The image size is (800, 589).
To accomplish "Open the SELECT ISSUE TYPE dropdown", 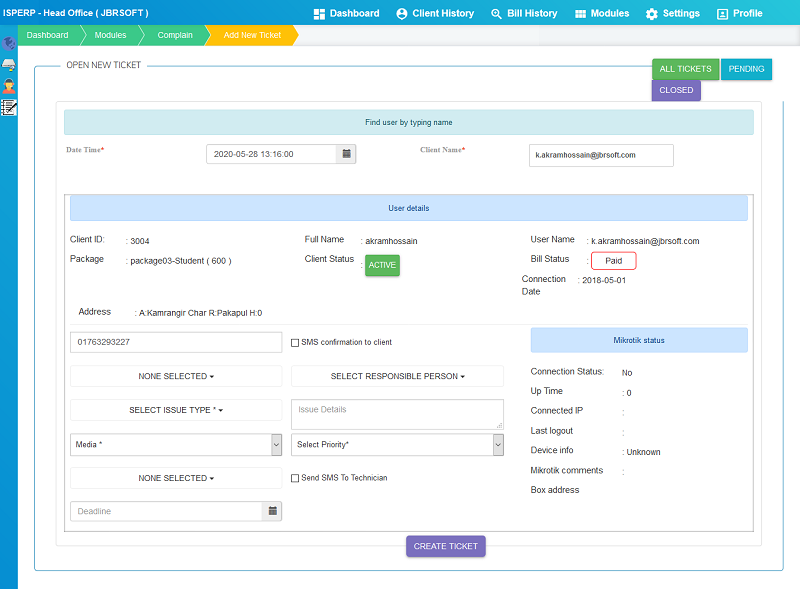I will (x=175, y=410).
